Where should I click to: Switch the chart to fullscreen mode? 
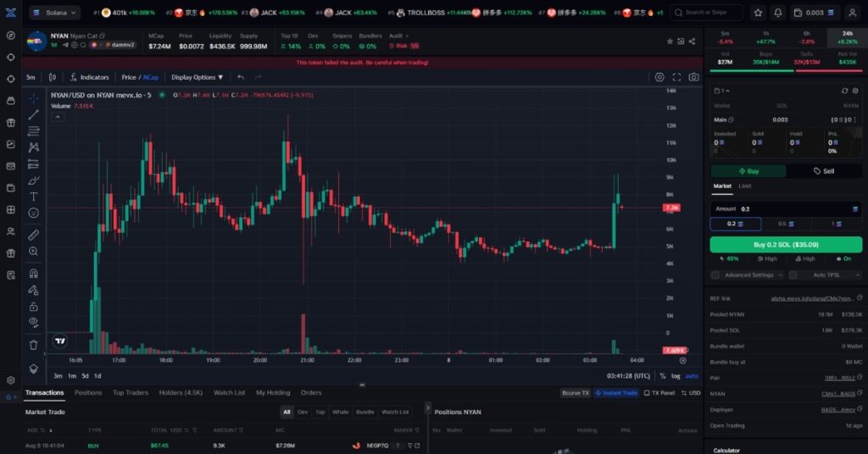[x=676, y=77]
